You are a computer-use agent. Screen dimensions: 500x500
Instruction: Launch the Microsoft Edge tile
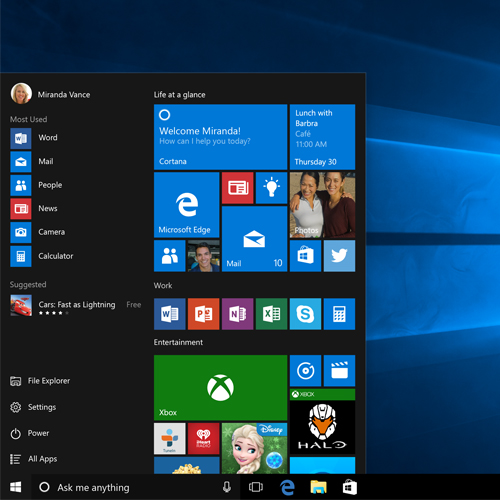[186, 205]
